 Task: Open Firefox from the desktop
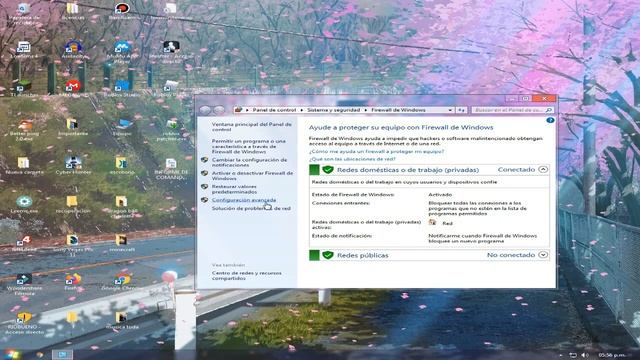click(73, 282)
